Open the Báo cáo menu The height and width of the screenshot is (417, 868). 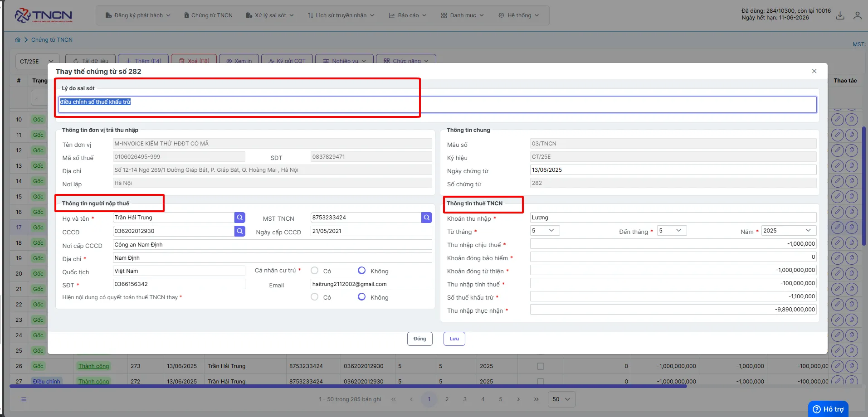tap(408, 15)
